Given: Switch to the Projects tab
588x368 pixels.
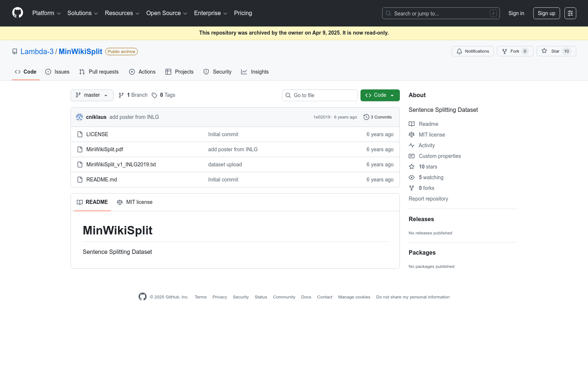Looking at the screenshot, I should (x=179, y=72).
